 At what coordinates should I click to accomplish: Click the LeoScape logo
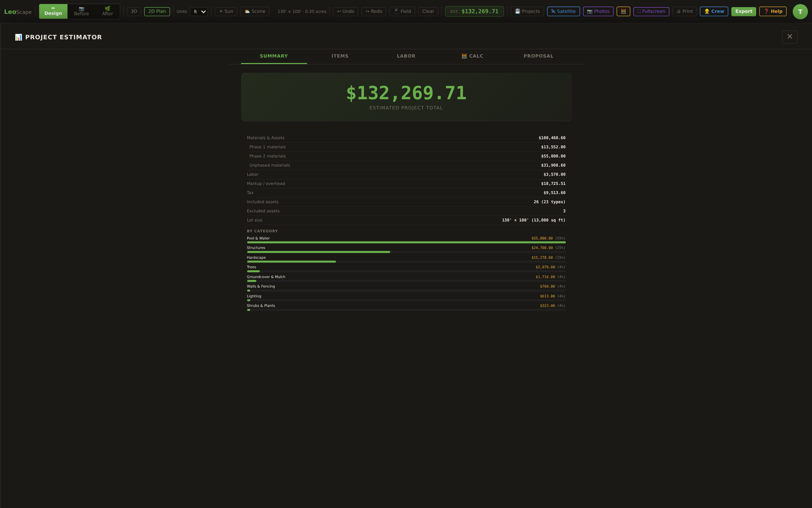click(x=18, y=12)
